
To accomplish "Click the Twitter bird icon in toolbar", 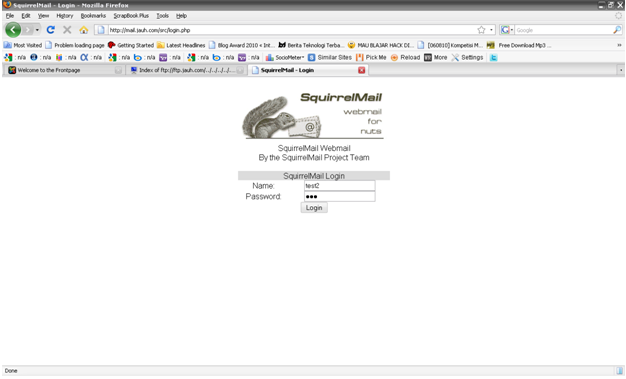I will pos(493,58).
